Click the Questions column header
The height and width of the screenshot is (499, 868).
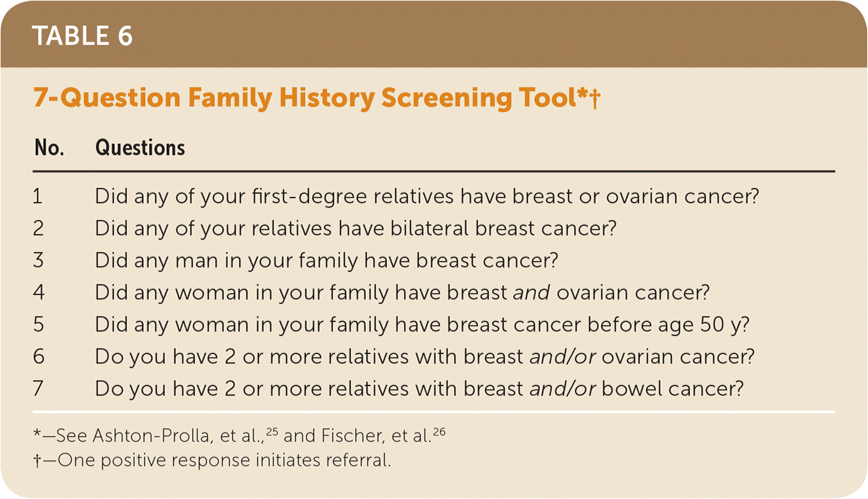click(140, 148)
